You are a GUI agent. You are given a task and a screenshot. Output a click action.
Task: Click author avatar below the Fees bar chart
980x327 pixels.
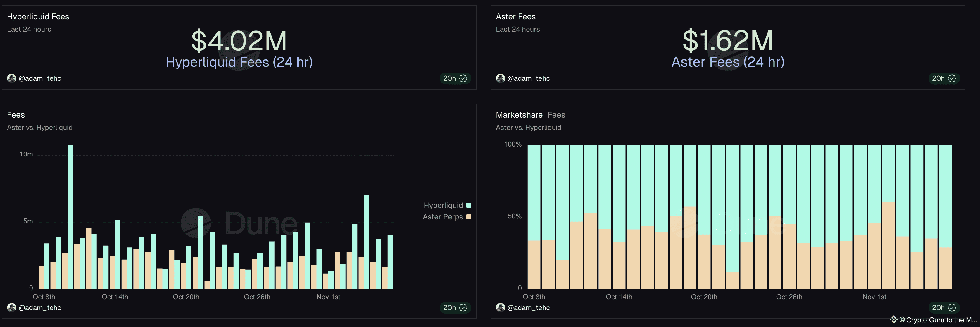(11, 308)
